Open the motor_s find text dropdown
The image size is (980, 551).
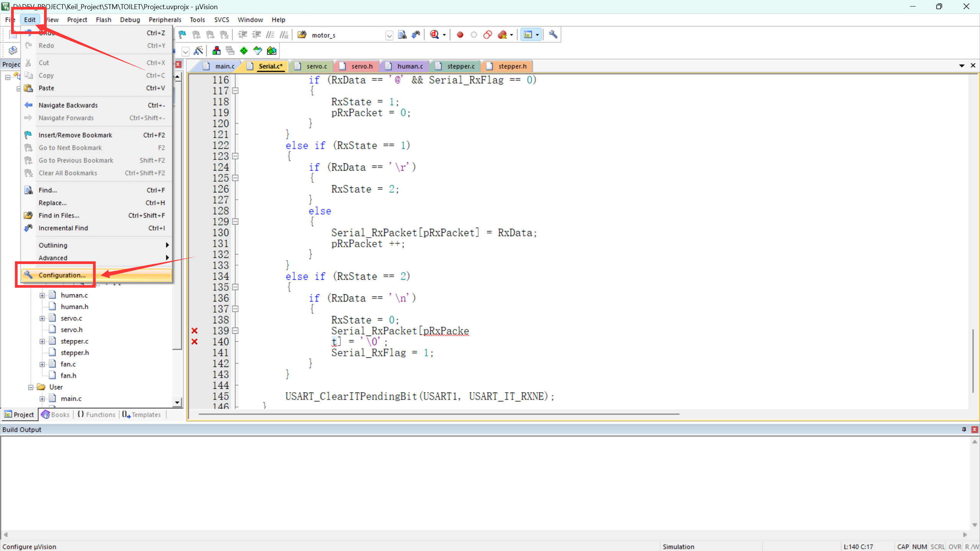pyautogui.click(x=389, y=36)
